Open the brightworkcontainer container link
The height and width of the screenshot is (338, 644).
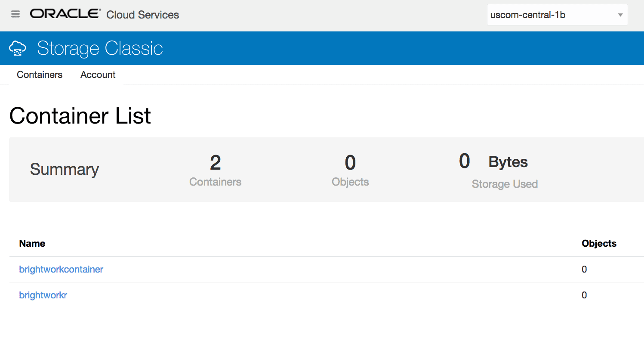point(61,270)
